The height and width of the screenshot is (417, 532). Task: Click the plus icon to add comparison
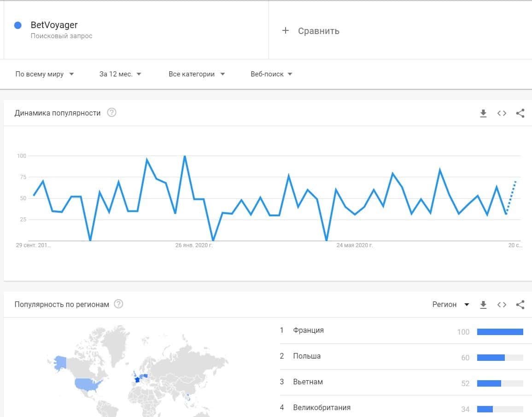click(x=286, y=30)
